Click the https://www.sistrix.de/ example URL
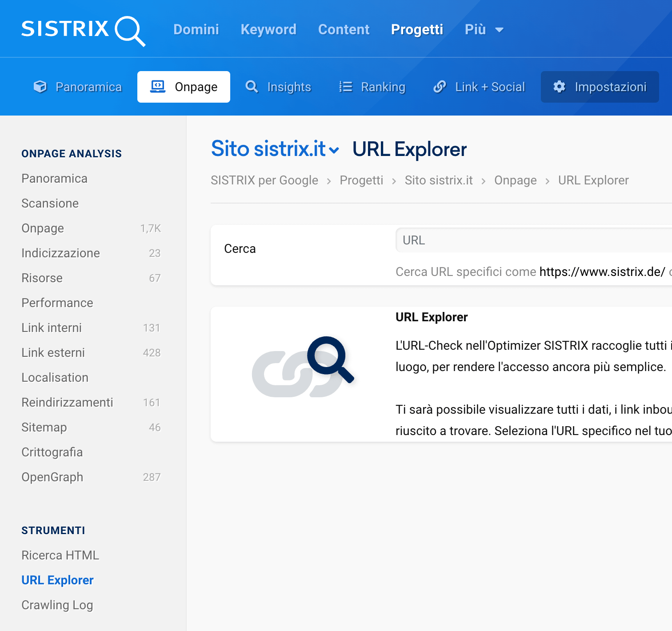The image size is (672, 631). coord(602,272)
